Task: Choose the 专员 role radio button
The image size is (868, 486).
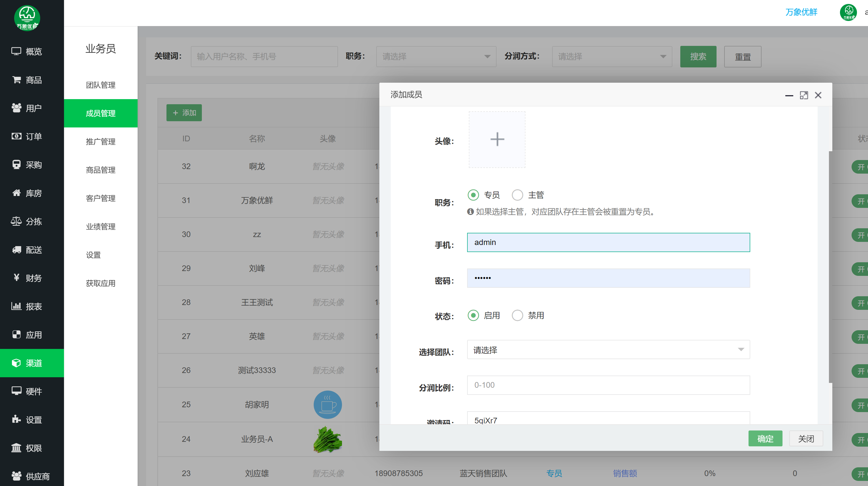Action: pyautogui.click(x=473, y=195)
